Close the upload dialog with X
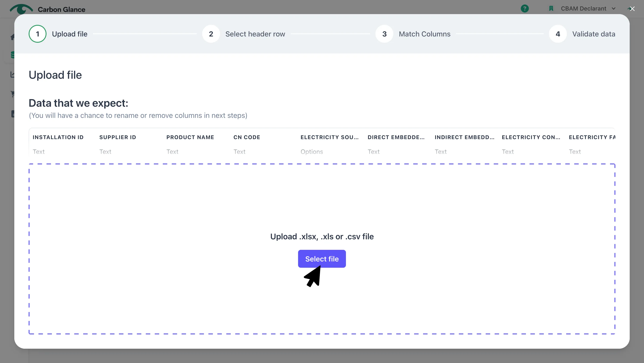 (x=632, y=9)
